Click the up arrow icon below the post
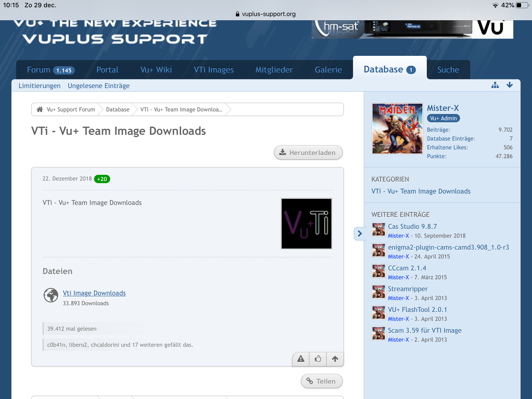 [335, 359]
